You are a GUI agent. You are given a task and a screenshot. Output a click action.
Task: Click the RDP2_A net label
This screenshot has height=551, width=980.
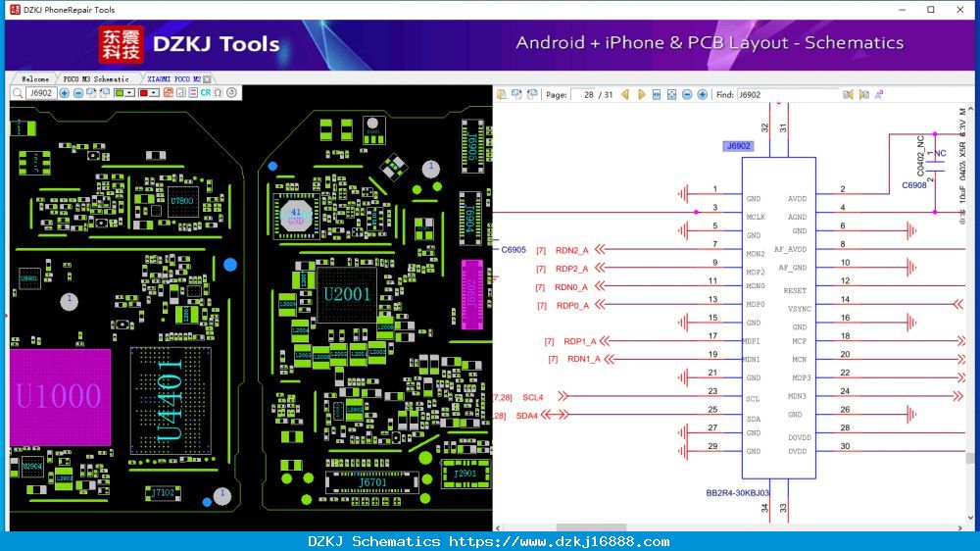572,269
